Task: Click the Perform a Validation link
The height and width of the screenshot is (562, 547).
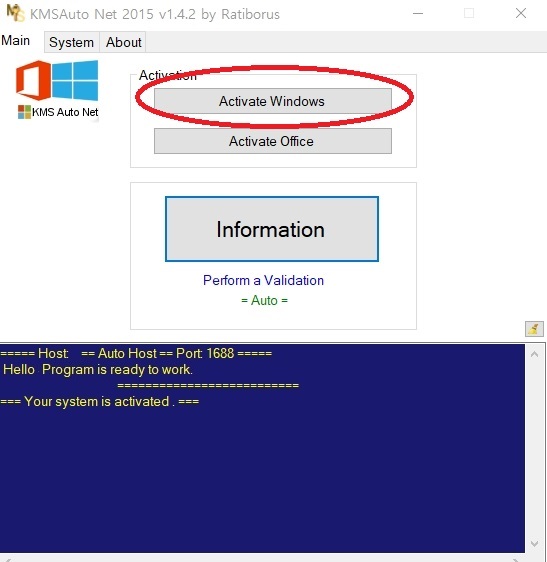Action: coord(263,280)
